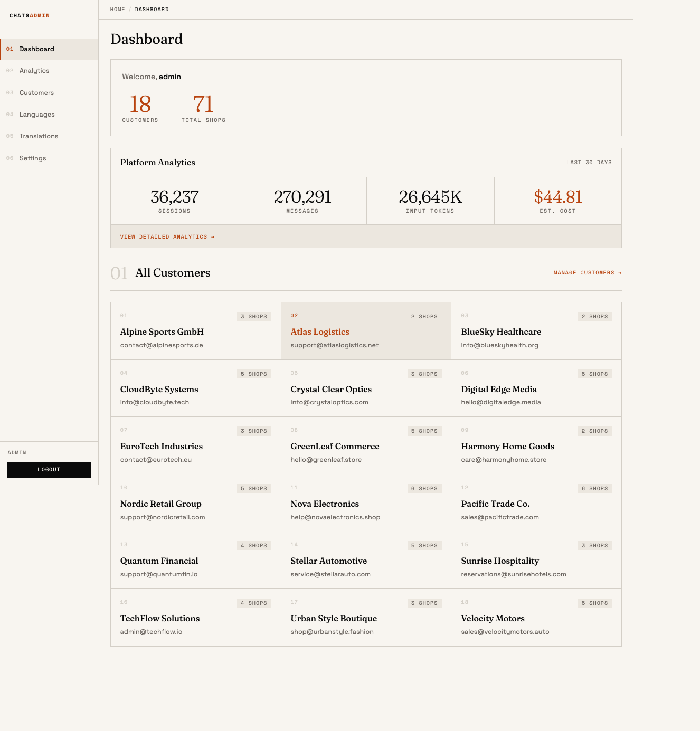Select the Velocity Motors customer entry
The image size is (700, 731).
(536, 618)
